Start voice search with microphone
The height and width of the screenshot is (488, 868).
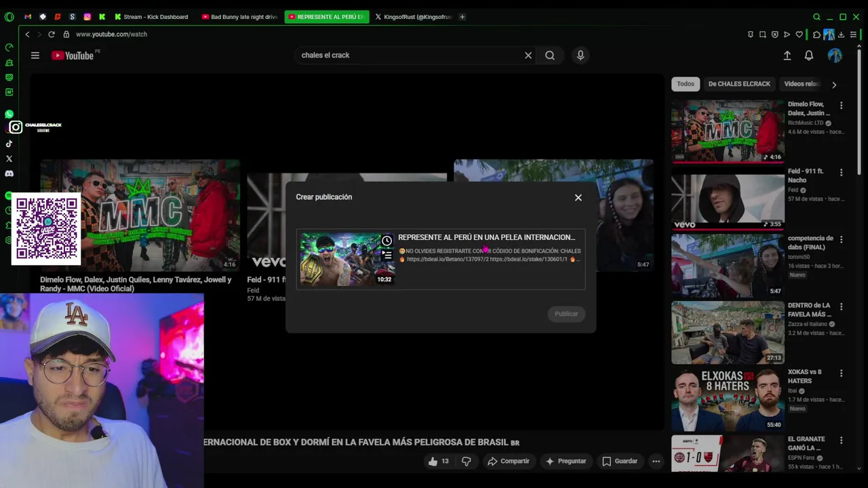pyautogui.click(x=580, y=56)
